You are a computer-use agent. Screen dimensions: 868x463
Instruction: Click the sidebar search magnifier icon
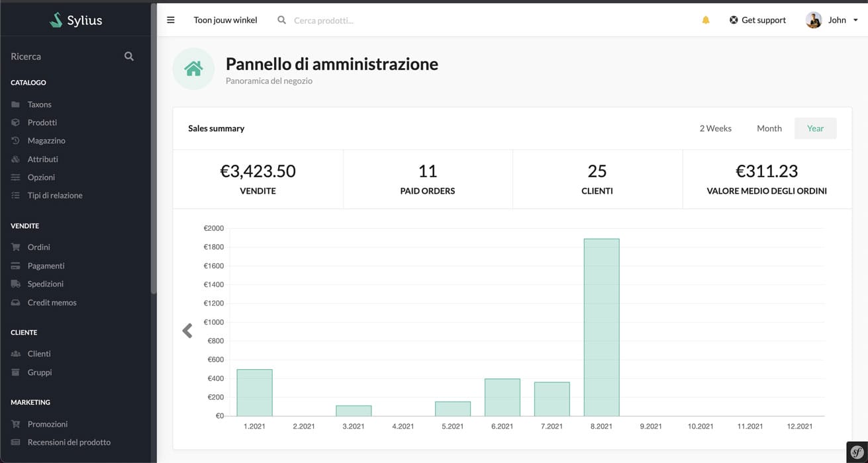[129, 57]
